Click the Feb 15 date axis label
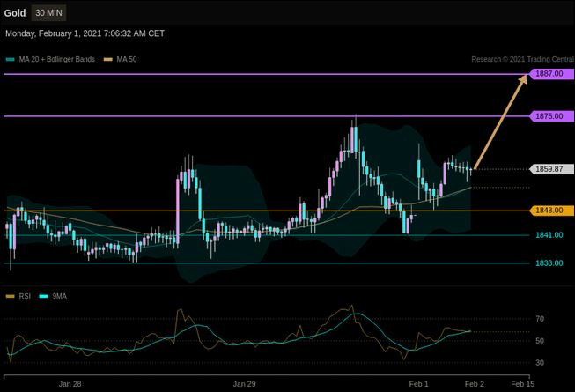 (522, 384)
